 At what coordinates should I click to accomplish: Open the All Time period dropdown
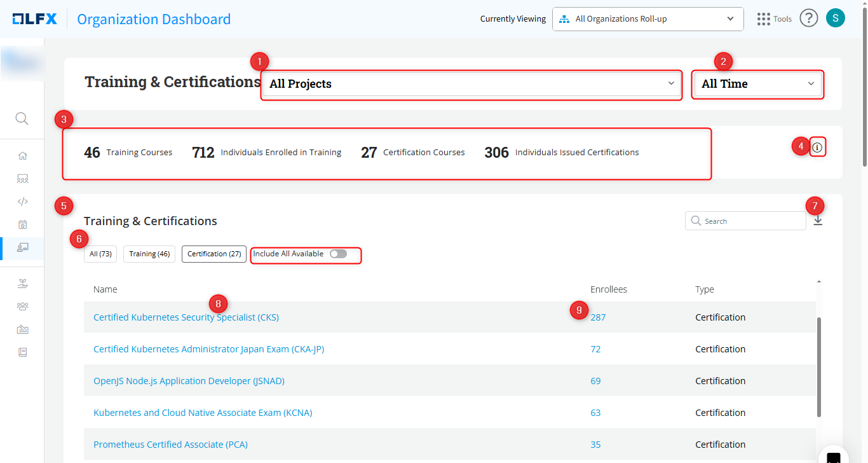(757, 84)
